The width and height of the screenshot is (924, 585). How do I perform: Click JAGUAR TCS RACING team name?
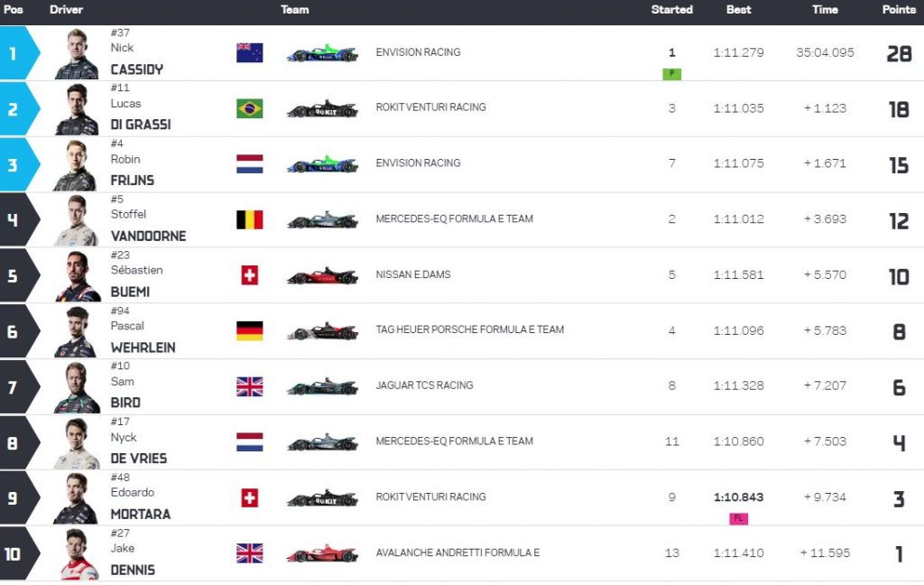[424, 385]
